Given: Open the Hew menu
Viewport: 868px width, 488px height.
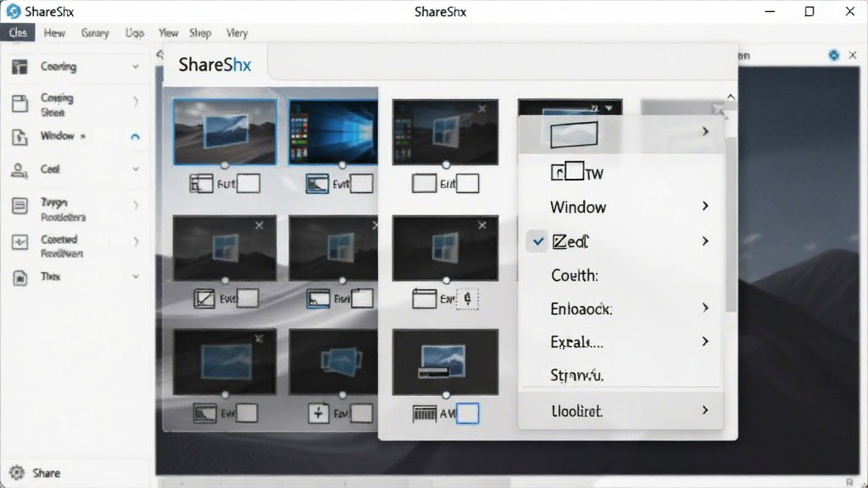Looking at the screenshot, I should [x=54, y=33].
